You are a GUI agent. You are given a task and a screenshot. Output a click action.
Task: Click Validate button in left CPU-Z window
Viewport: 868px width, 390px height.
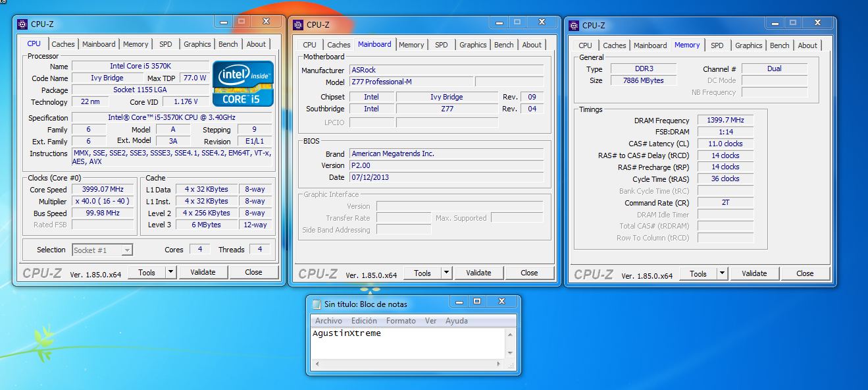[203, 272]
